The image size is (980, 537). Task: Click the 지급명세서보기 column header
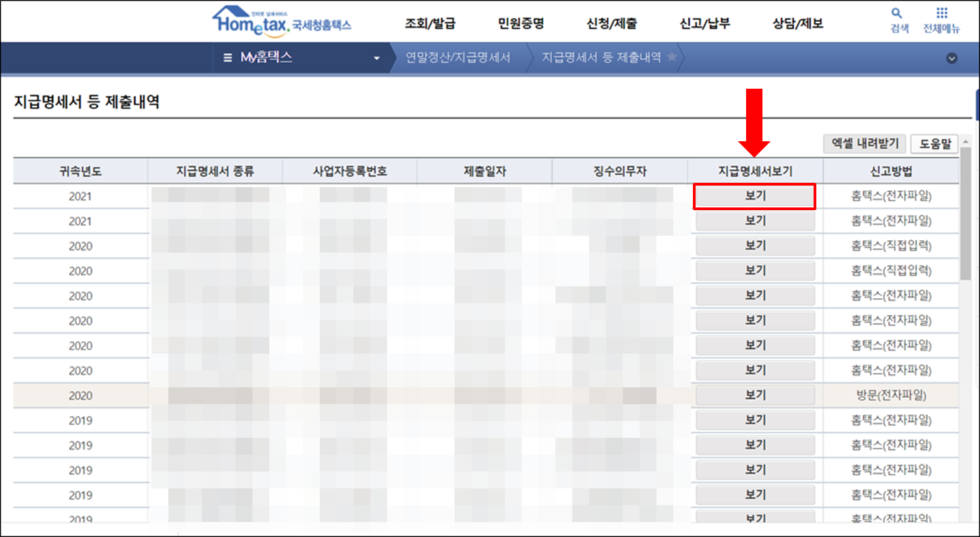coord(756,171)
